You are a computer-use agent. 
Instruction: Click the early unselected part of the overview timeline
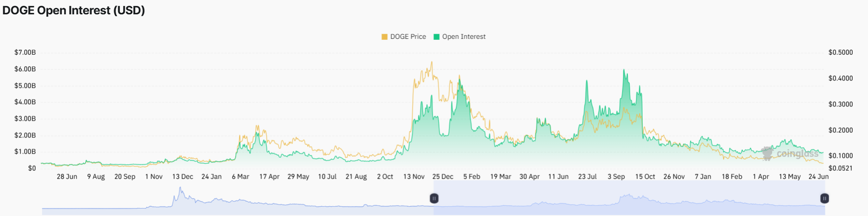point(238,198)
